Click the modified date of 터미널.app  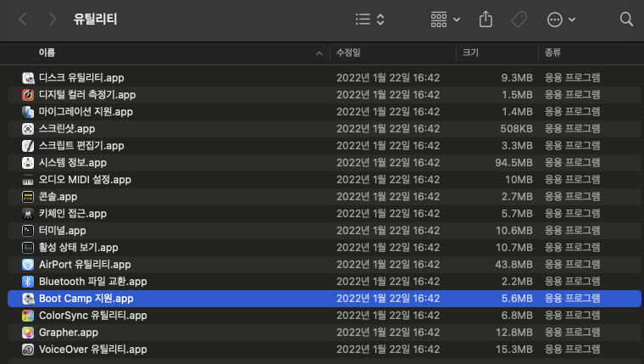tap(388, 230)
